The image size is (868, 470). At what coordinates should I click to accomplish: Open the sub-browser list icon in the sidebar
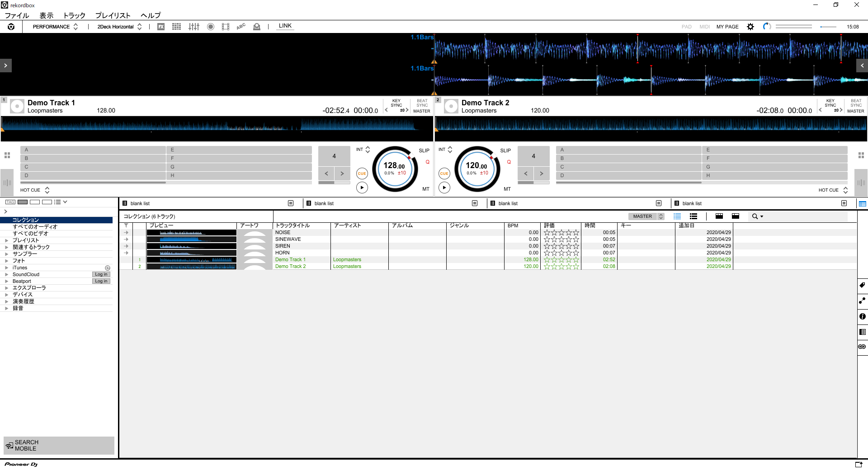862,332
